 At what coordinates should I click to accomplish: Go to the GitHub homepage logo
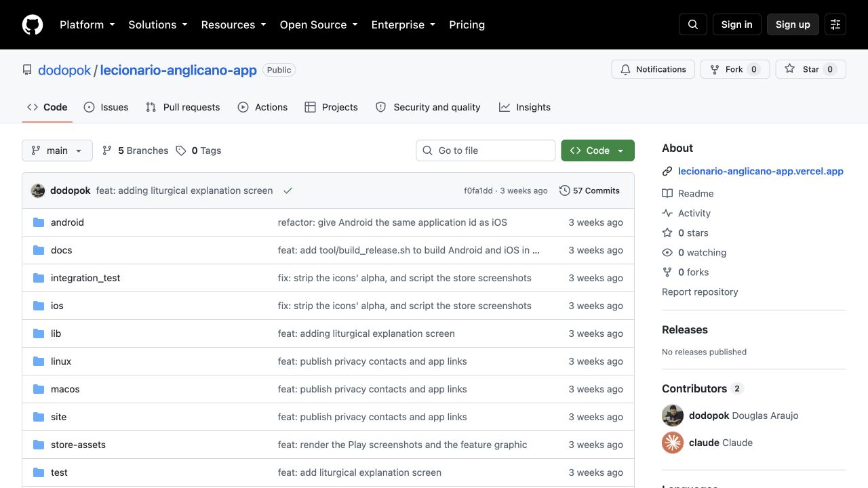coord(33,24)
